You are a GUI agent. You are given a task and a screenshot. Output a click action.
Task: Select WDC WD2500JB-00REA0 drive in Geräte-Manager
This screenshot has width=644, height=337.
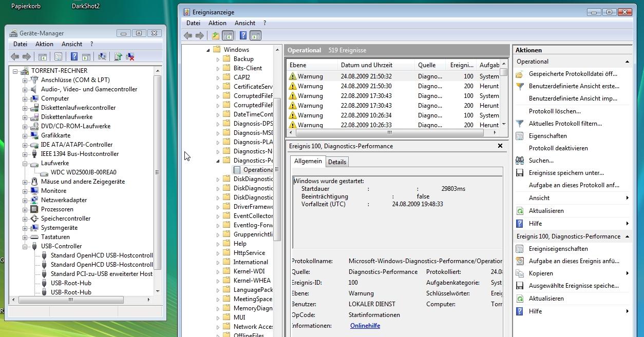(x=84, y=172)
